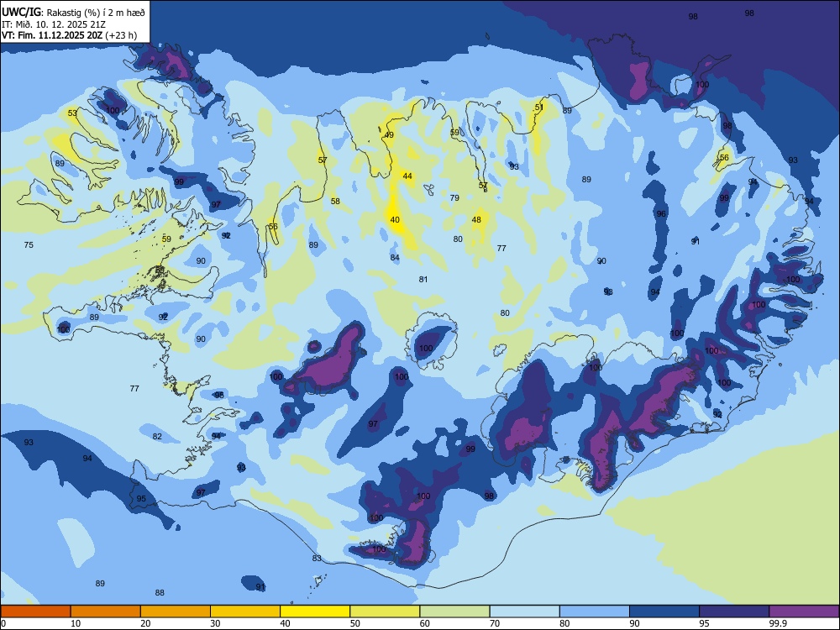This screenshot has width=840, height=630.
Task: Click the '95' label on the legend scale
Action: (x=705, y=623)
